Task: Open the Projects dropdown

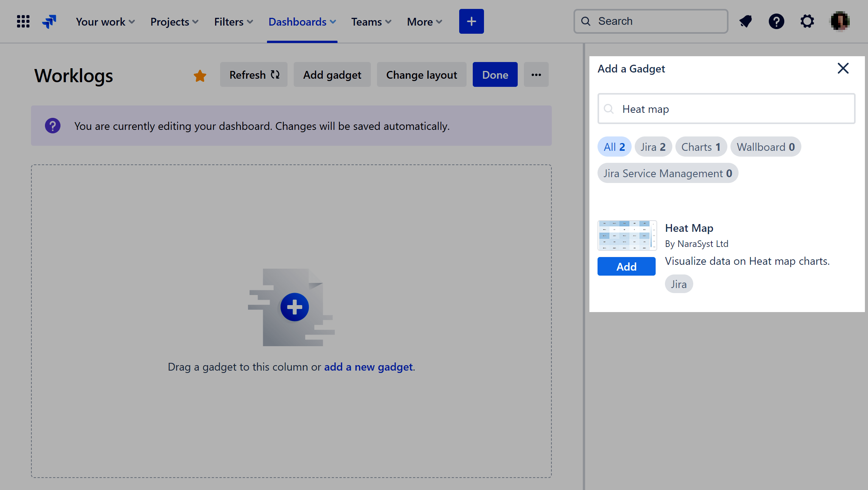Action: pos(174,22)
